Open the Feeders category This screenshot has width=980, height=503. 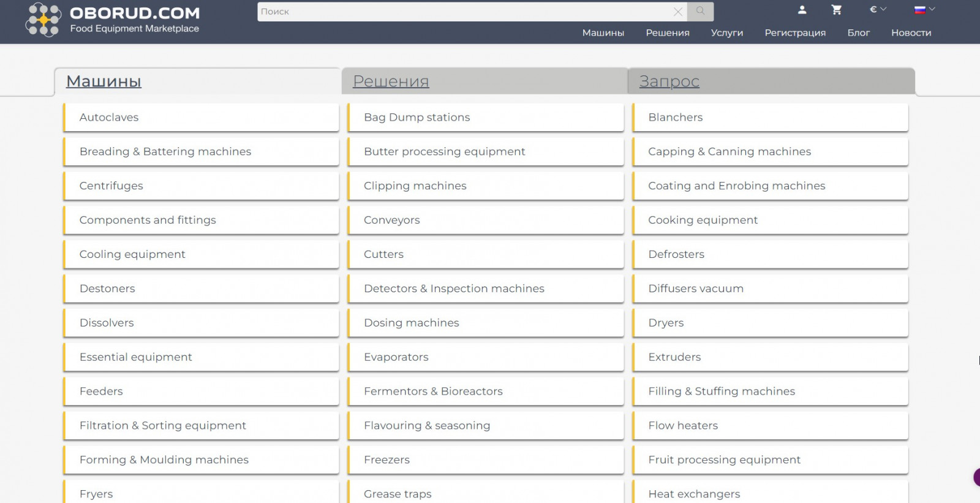[x=201, y=391]
